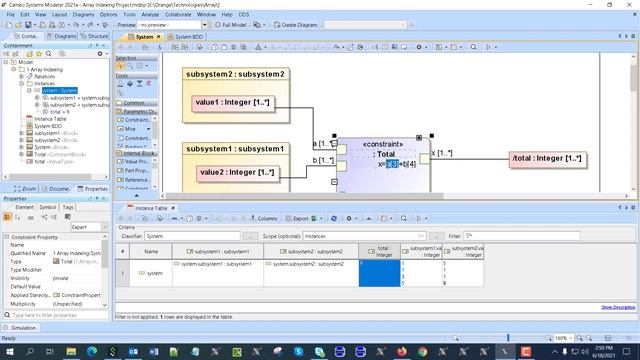Click the Save Project toolbar icon
The image size is (640, 360).
click(28, 25)
